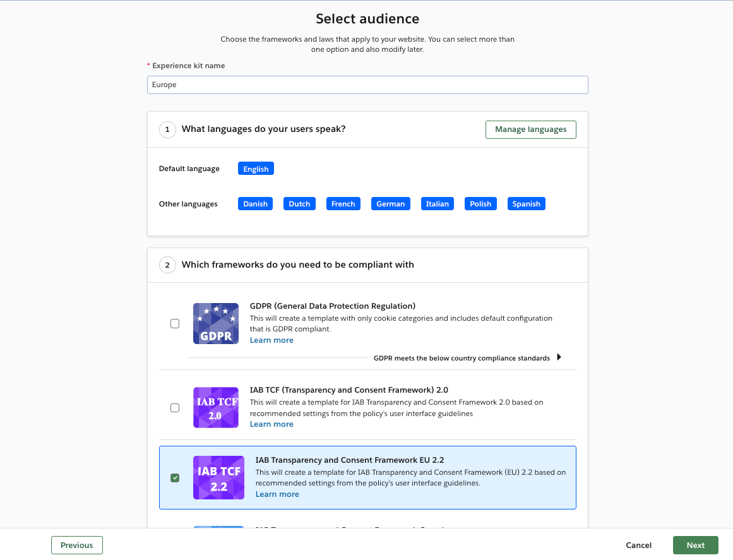Click the 'Select audience' heading
The height and width of the screenshot is (560, 733).
pyautogui.click(x=367, y=19)
